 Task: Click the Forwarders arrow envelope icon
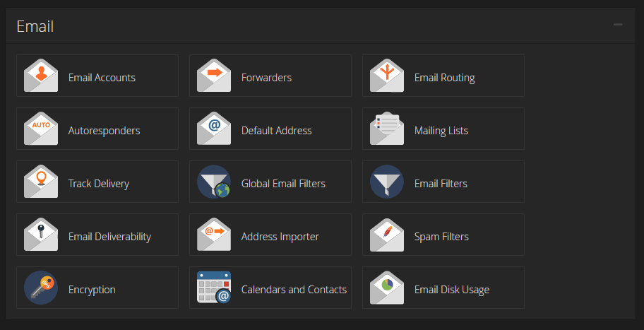[213, 76]
